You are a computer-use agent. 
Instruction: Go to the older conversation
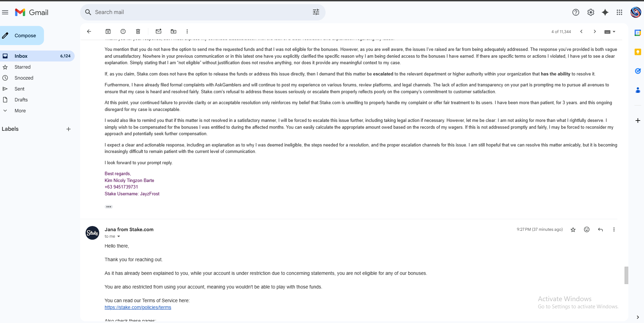tap(595, 31)
